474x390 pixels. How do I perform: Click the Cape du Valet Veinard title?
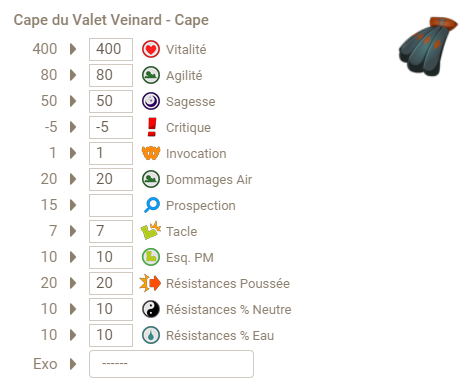pyautogui.click(x=111, y=20)
